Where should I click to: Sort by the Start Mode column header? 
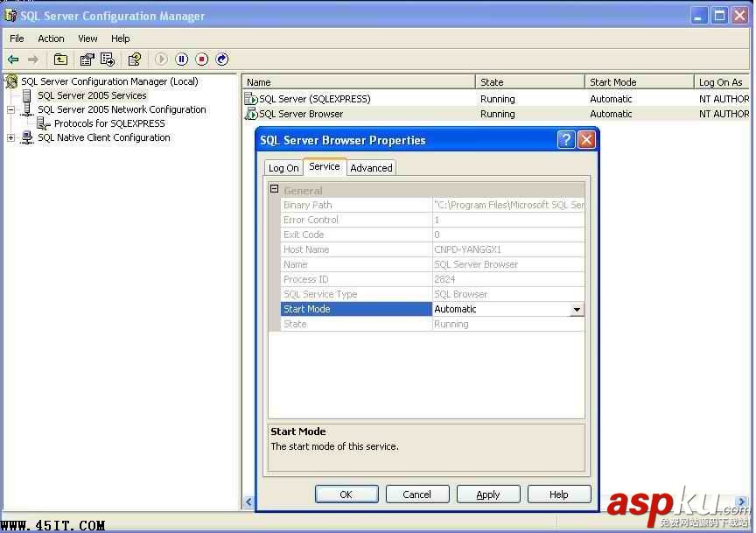640,82
